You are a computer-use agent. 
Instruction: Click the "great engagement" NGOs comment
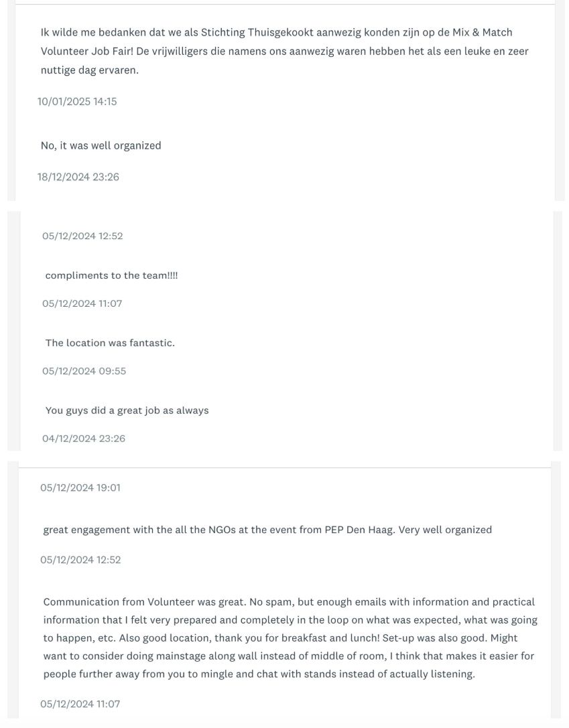(267, 530)
